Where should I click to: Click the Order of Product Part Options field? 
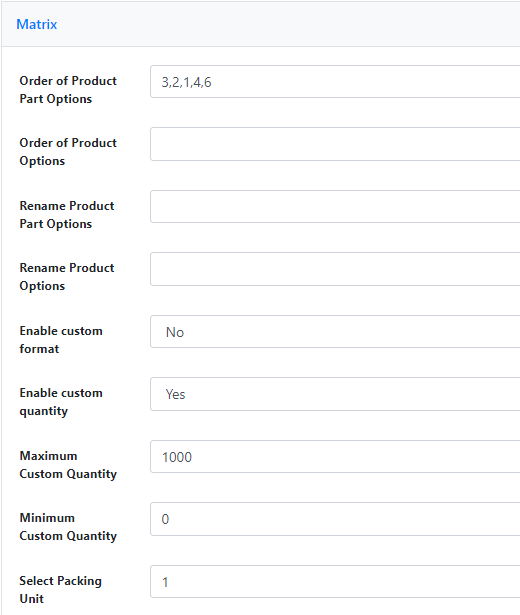335,82
